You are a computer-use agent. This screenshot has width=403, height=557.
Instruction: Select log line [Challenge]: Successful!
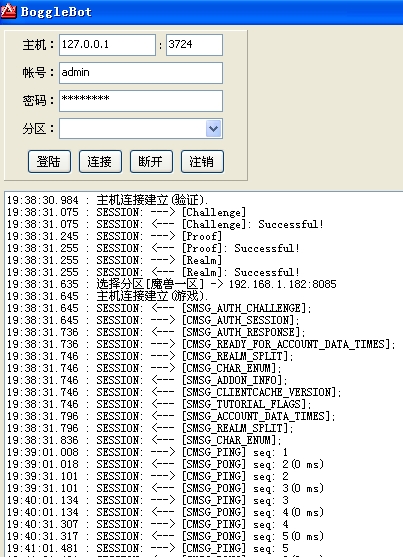point(165,224)
